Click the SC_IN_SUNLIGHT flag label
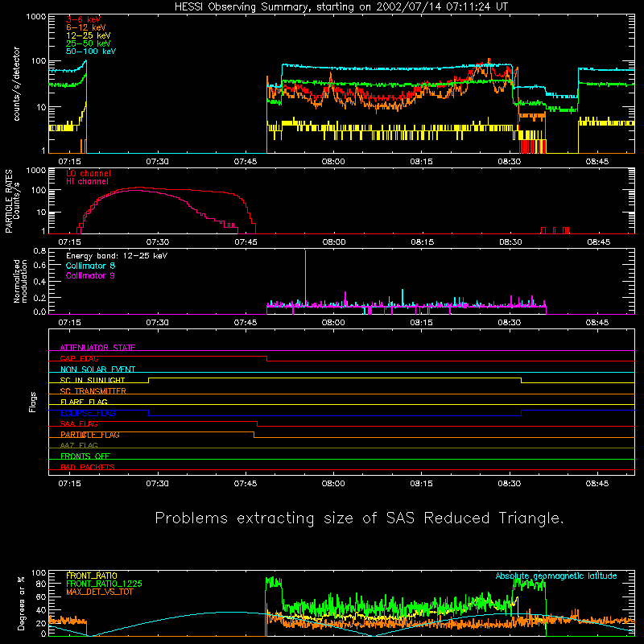Screen dimensions: 644x644 coord(93,380)
